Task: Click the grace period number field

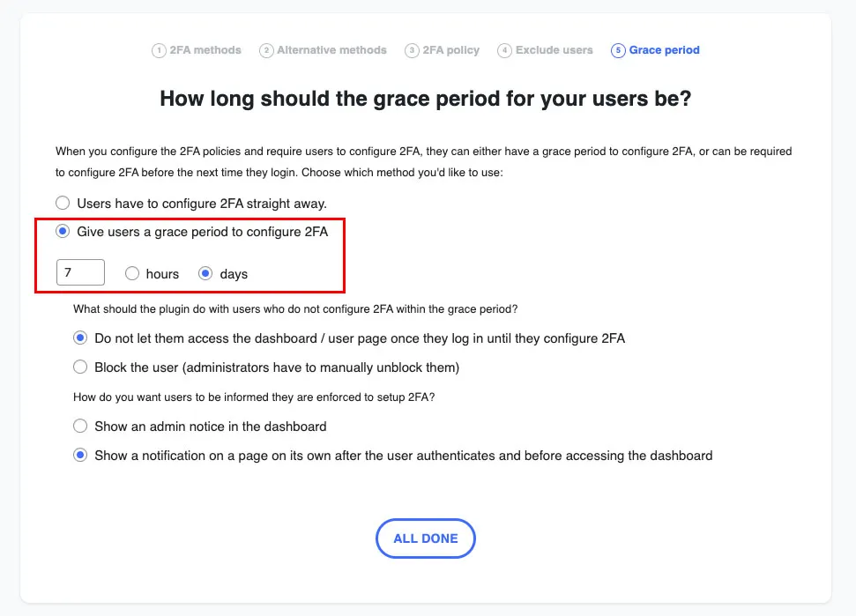Action: click(80, 272)
